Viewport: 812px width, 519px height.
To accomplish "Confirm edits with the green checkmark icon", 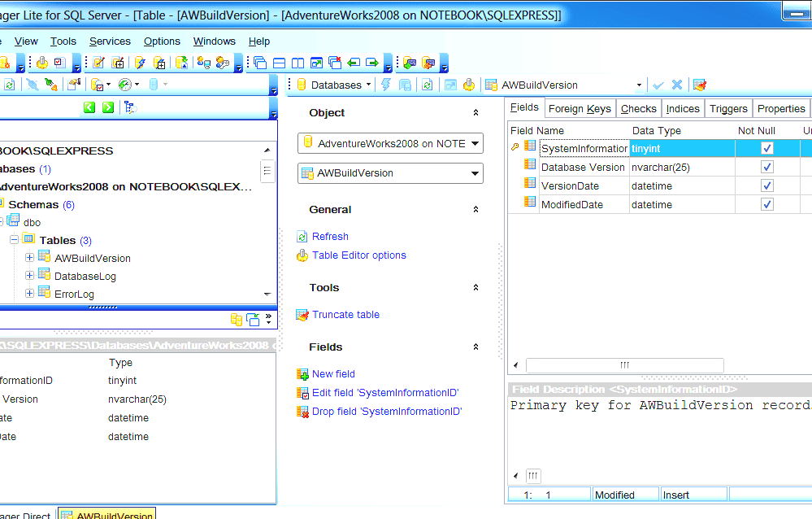I will click(x=658, y=85).
